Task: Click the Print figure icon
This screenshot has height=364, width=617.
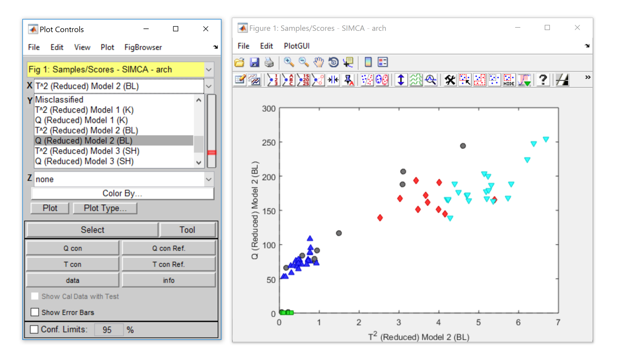Action: (x=269, y=62)
